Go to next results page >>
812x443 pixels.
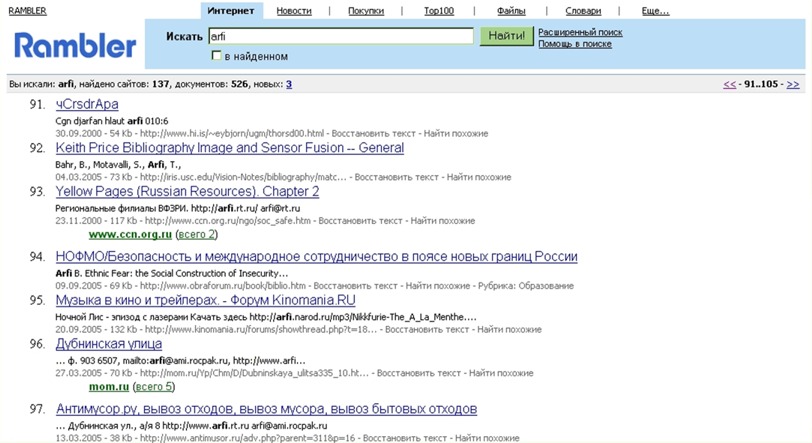tap(793, 84)
